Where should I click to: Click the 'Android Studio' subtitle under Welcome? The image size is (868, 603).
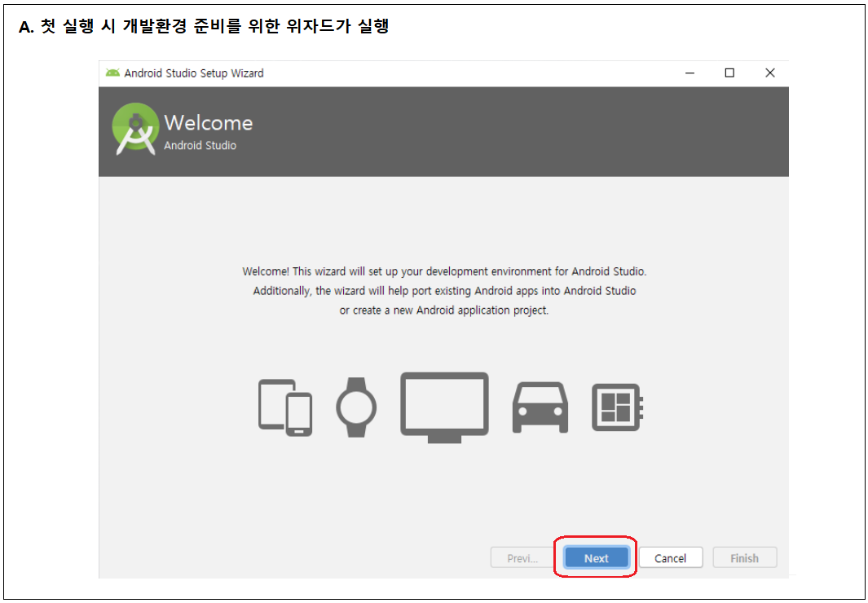(x=200, y=146)
